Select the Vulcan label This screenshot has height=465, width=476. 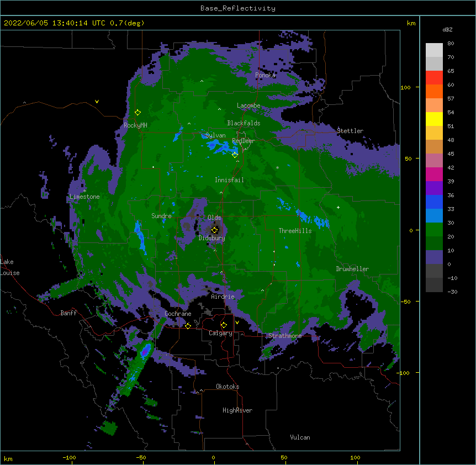300,437
